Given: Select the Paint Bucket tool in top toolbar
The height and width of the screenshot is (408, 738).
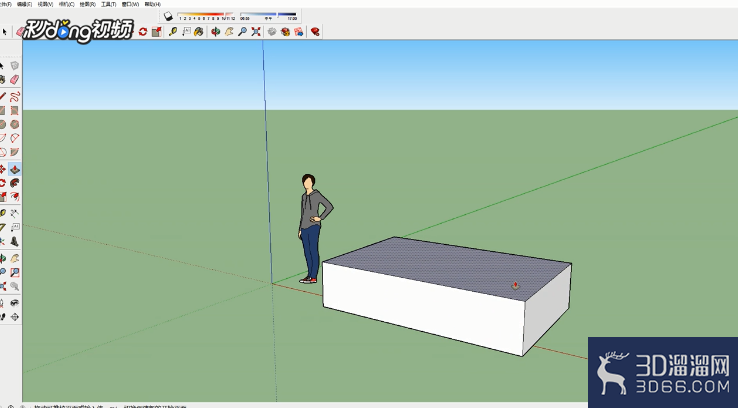Looking at the screenshot, I should tap(199, 32).
